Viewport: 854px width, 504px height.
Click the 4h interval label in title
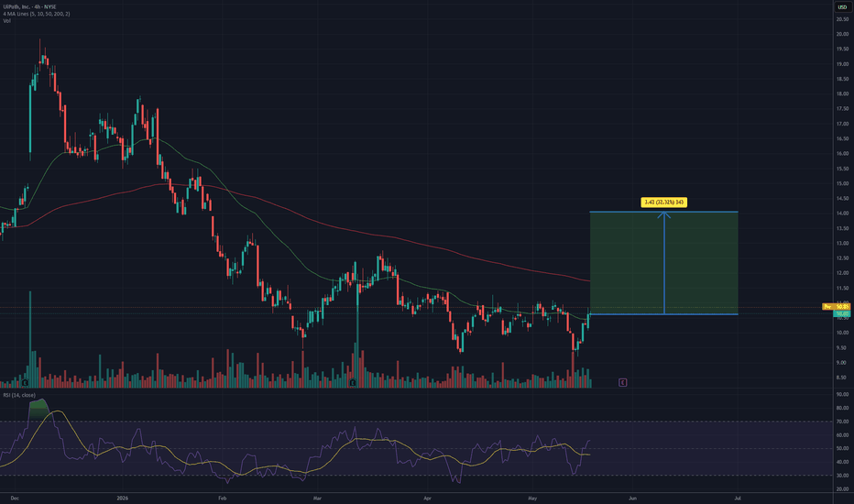coord(37,6)
